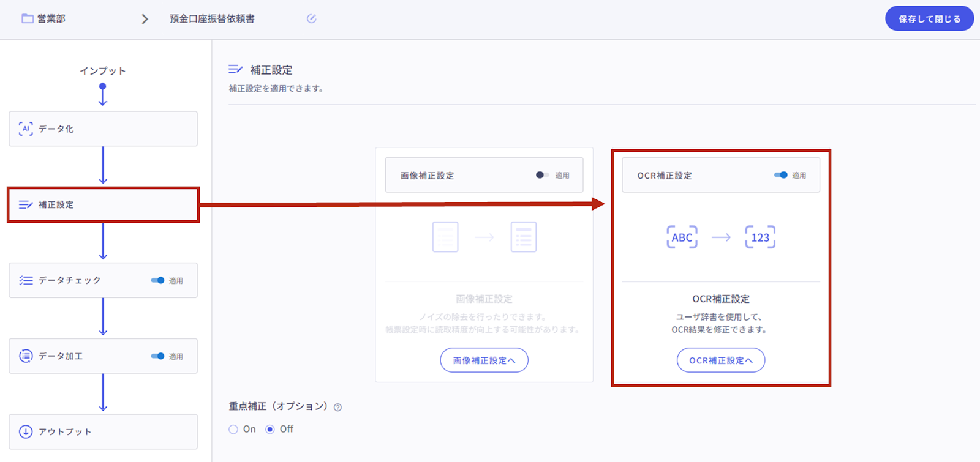Viewport: 980px width, 462px height.
Task: Click the 補正設定 step icon in the sidebar
Action: [x=26, y=205]
